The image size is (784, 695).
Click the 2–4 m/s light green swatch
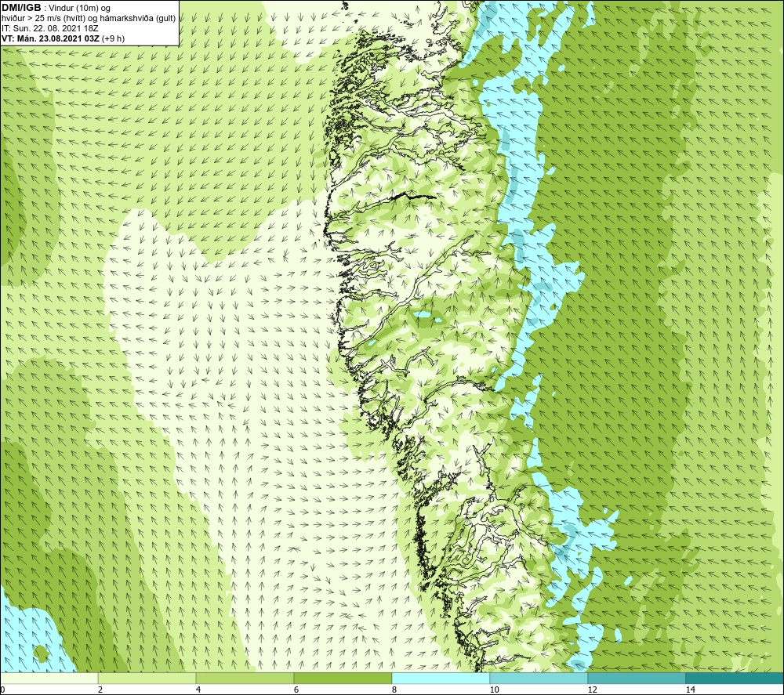[147, 678]
